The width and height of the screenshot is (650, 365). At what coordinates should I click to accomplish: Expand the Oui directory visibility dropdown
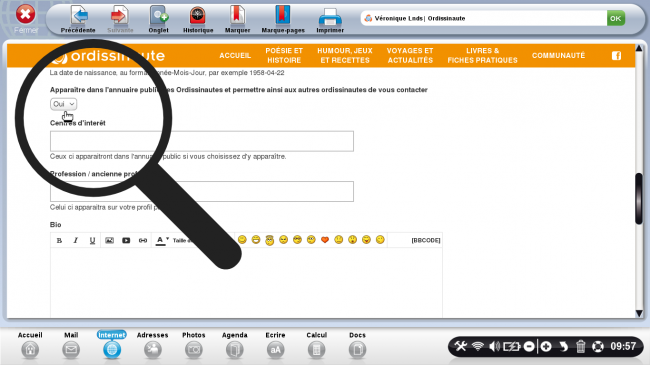point(63,104)
